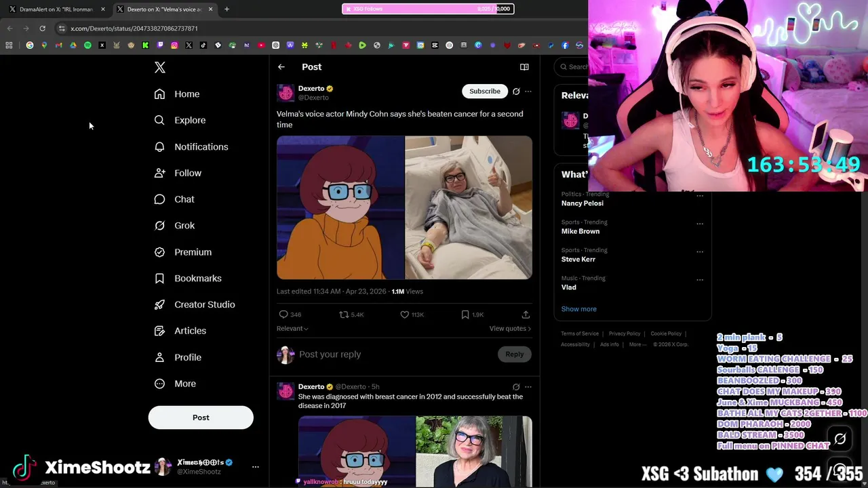Open Privacy Policy link

[625, 333]
